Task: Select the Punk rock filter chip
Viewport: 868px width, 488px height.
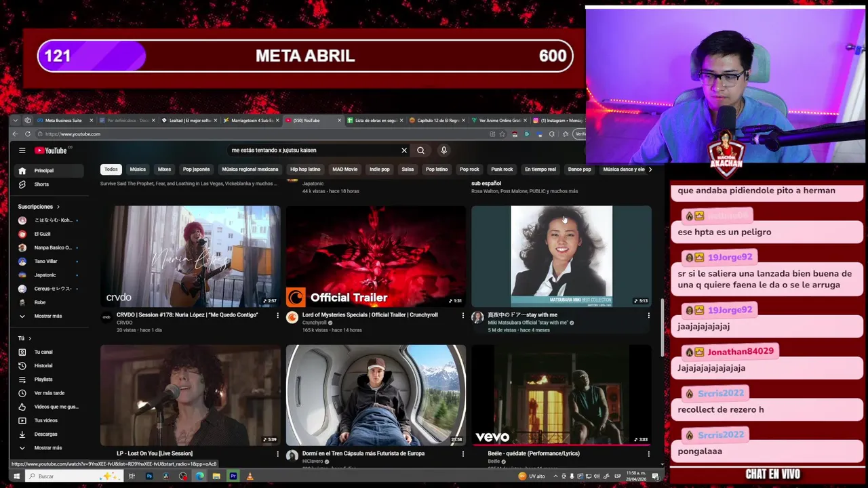Action: click(502, 169)
